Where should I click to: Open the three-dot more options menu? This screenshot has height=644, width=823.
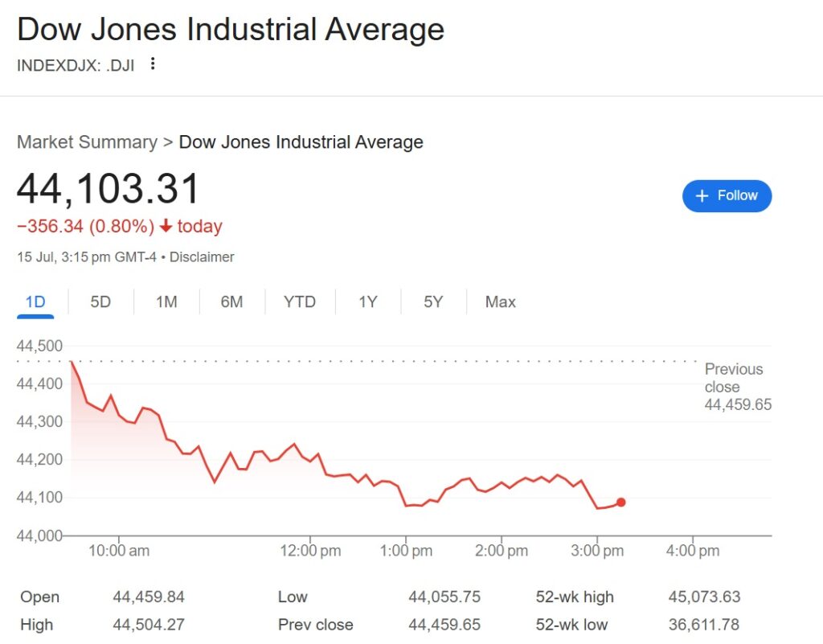pos(153,64)
